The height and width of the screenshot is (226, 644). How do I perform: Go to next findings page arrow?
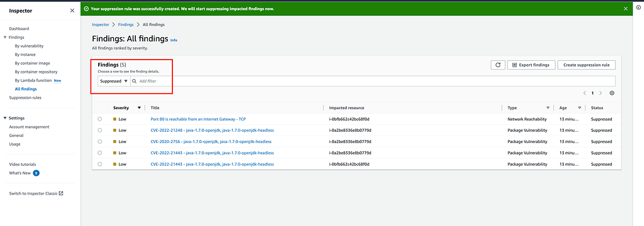pyautogui.click(x=601, y=93)
